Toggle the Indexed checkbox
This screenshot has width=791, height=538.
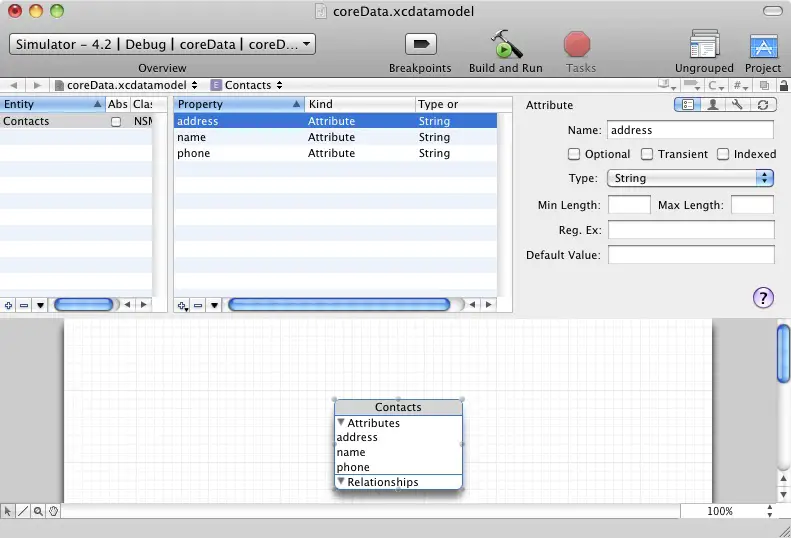click(x=723, y=154)
